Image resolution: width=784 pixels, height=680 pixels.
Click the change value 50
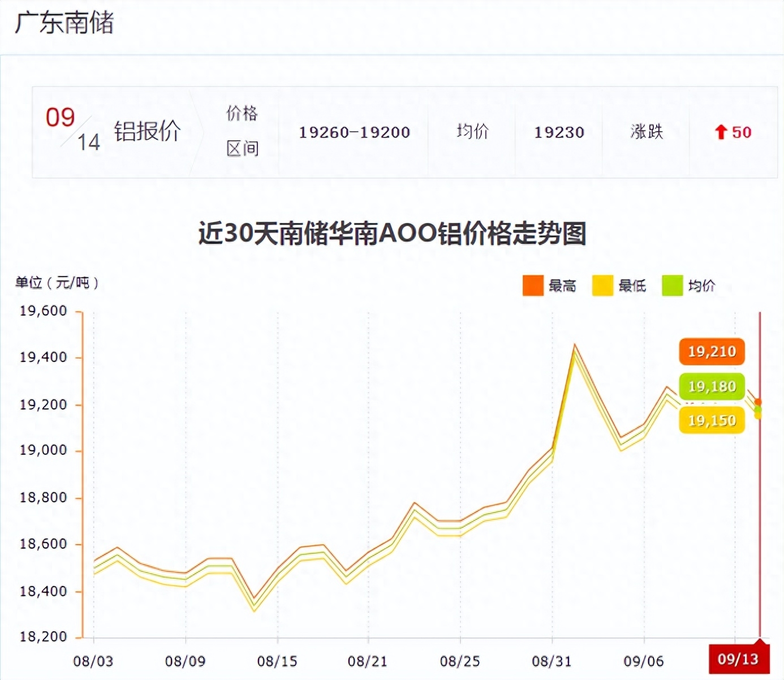pyautogui.click(x=742, y=132)
